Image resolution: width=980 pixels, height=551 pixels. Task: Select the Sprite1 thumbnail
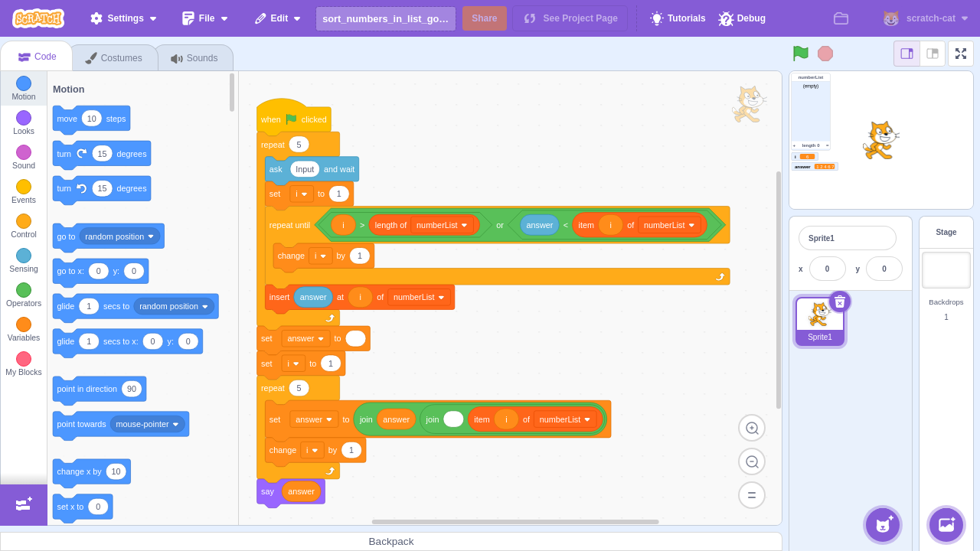point(820,321)
